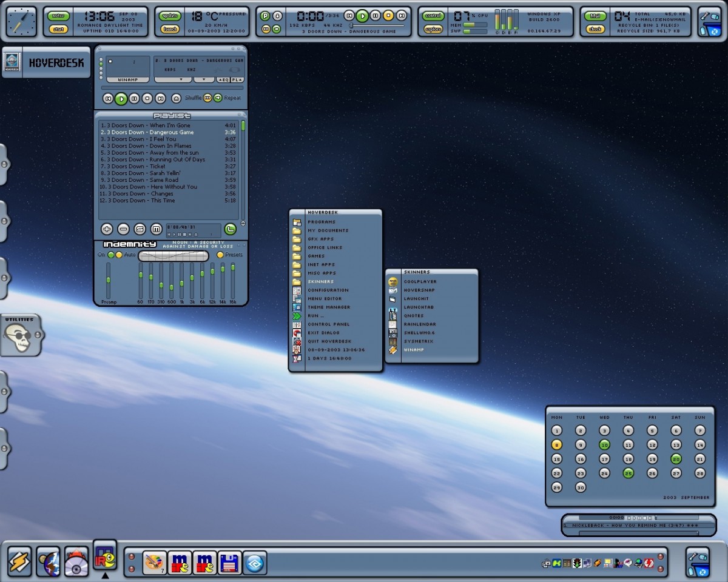728x582 pixels.
Task: Switch to the floppy disk taskbar app
Action: 231,563
